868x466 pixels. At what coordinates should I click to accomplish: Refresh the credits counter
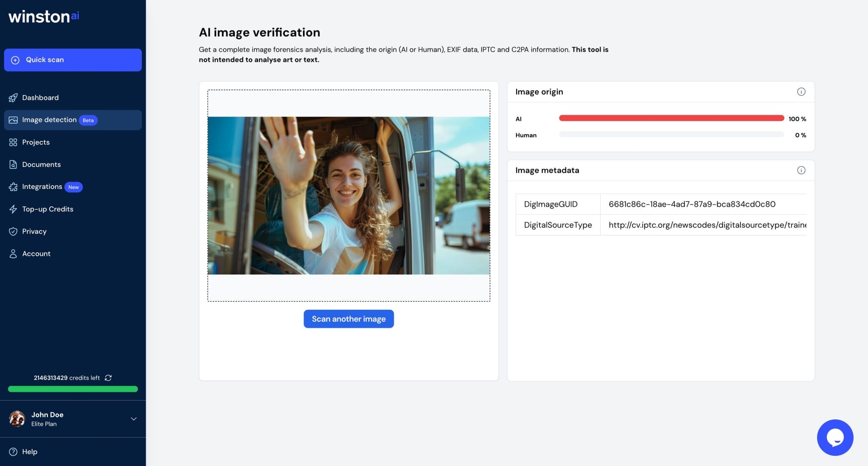108,377
